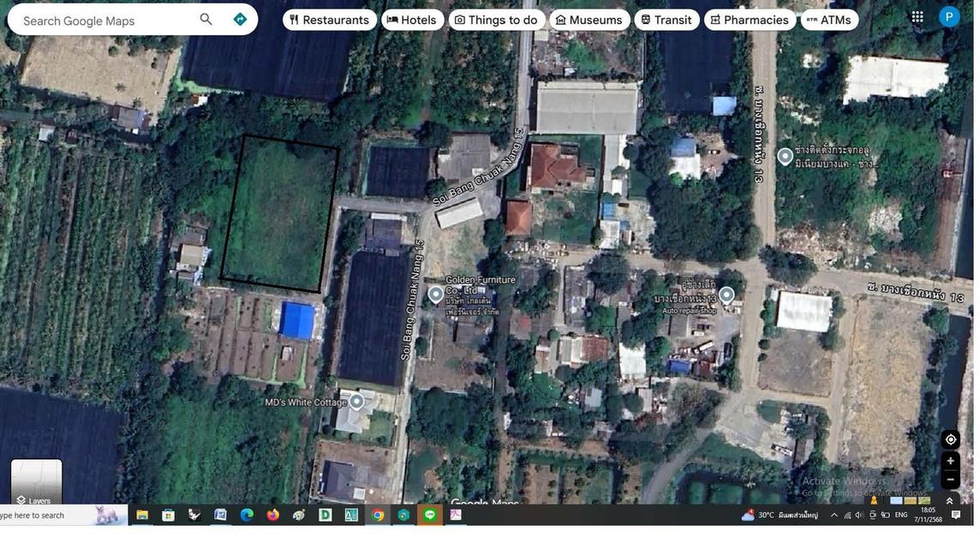Filter map by Restaurants
Viewport: 980px width, 548px height.
pos(330,20)
